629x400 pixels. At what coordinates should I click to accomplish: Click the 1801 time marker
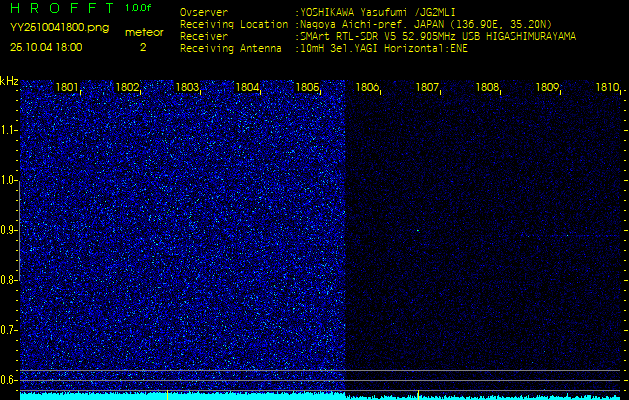tap(67, 87)
